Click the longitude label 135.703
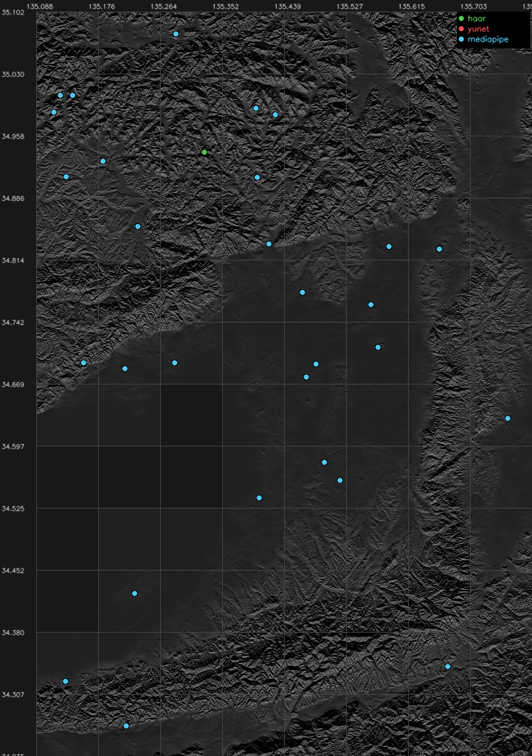Screen dimensions: 532x756 pos(473,6)
